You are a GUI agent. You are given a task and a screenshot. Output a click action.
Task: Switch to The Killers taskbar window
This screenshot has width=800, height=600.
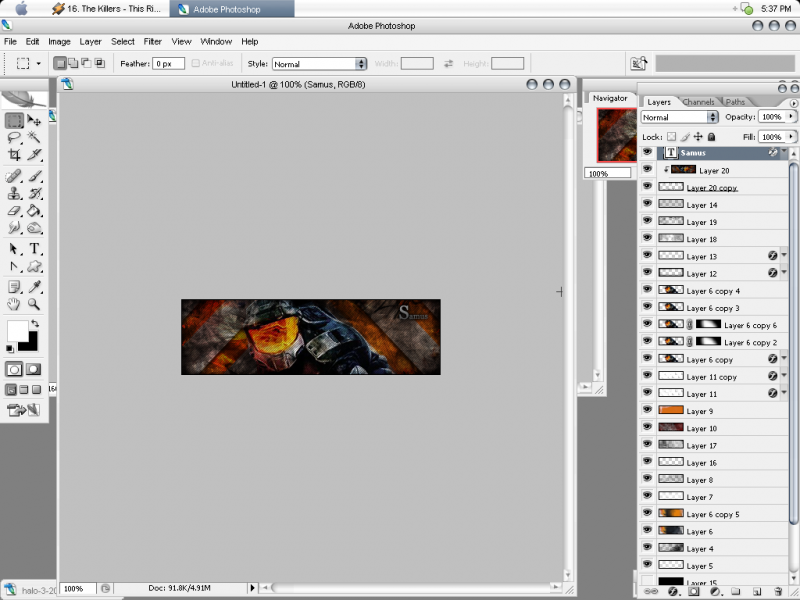coord(107,9)
